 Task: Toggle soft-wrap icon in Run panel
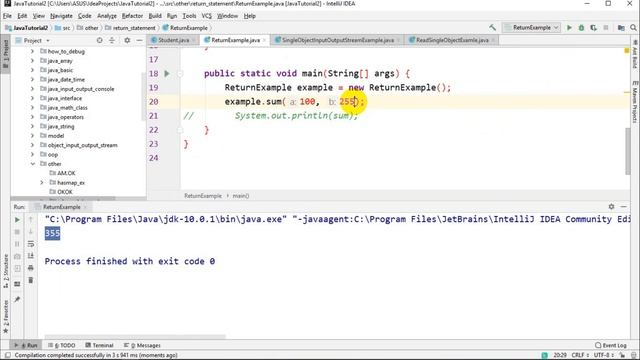pos(31,244)
